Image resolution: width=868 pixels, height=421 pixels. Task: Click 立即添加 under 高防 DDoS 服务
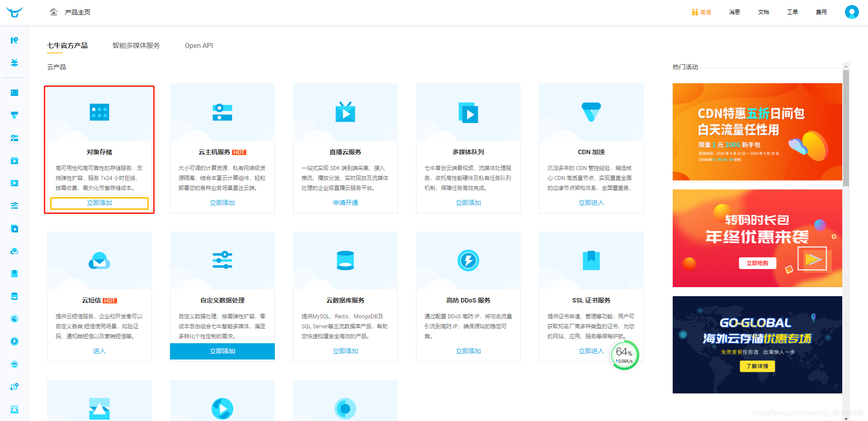(x=468, y=351)
